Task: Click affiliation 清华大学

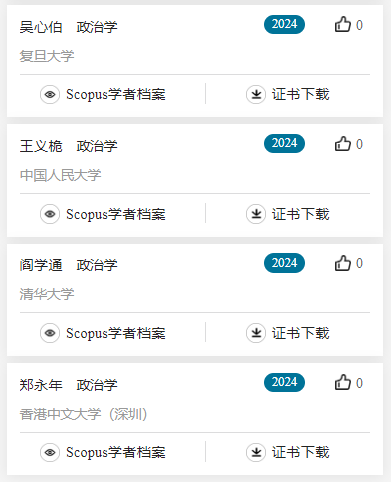Action: (47, 294)
